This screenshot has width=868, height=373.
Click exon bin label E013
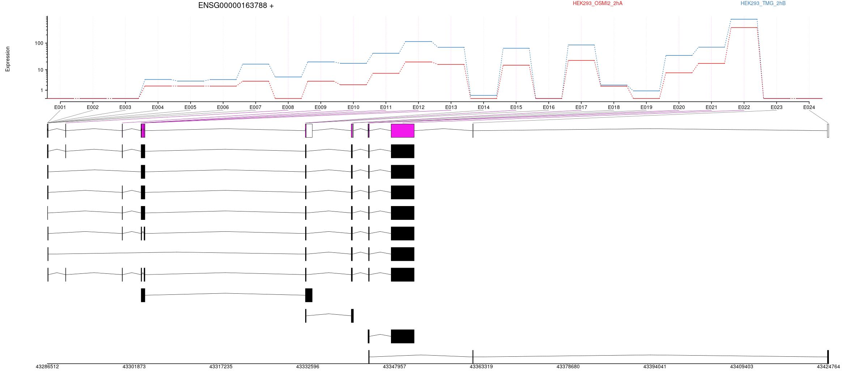(451, 107)
